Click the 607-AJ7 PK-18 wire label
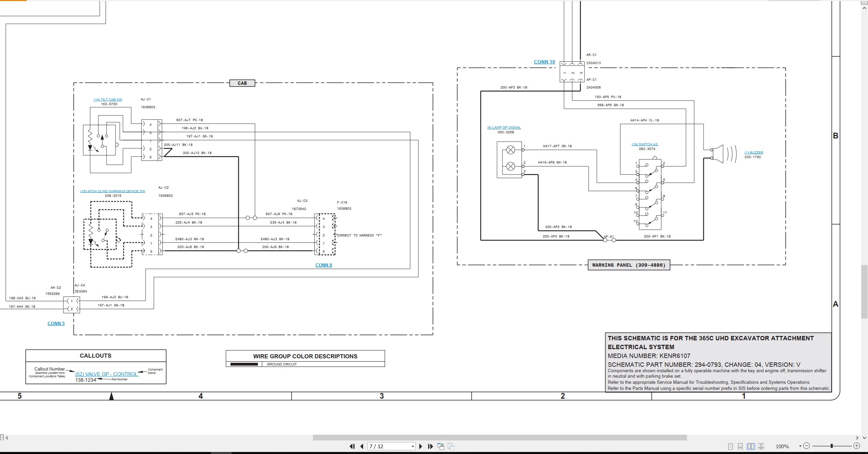868x454 pixels. point(190,120)
